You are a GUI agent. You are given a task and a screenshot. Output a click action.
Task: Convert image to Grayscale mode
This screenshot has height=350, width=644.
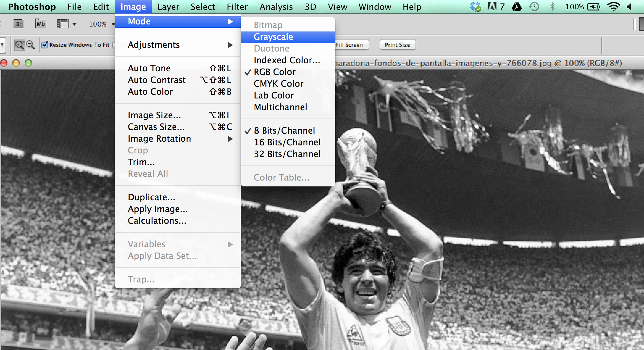pos(288,37)
